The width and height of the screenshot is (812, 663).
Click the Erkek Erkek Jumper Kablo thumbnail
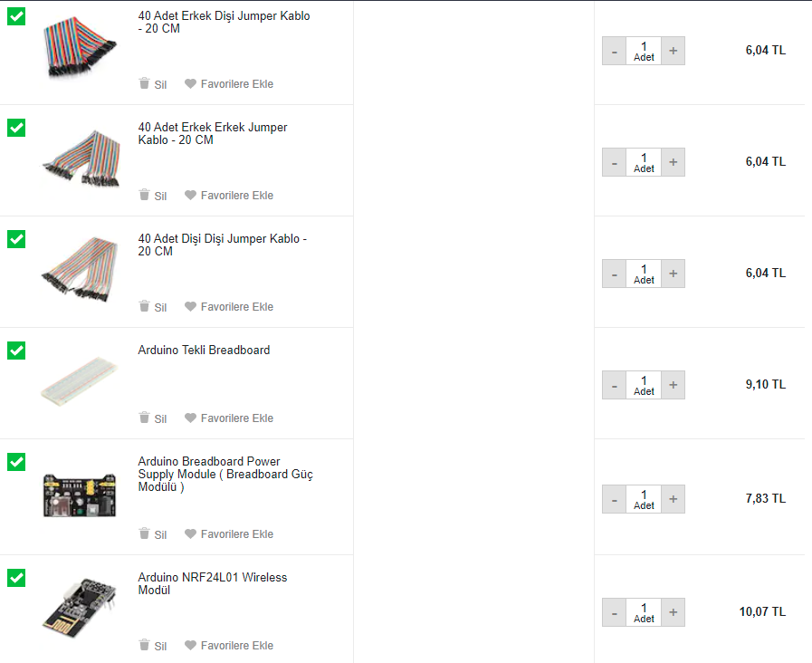coord(81,158)
